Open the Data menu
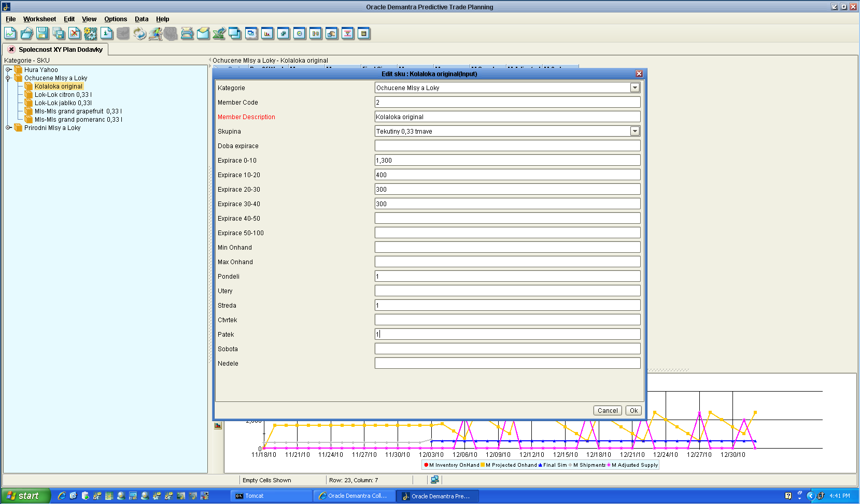 point(142,19)
